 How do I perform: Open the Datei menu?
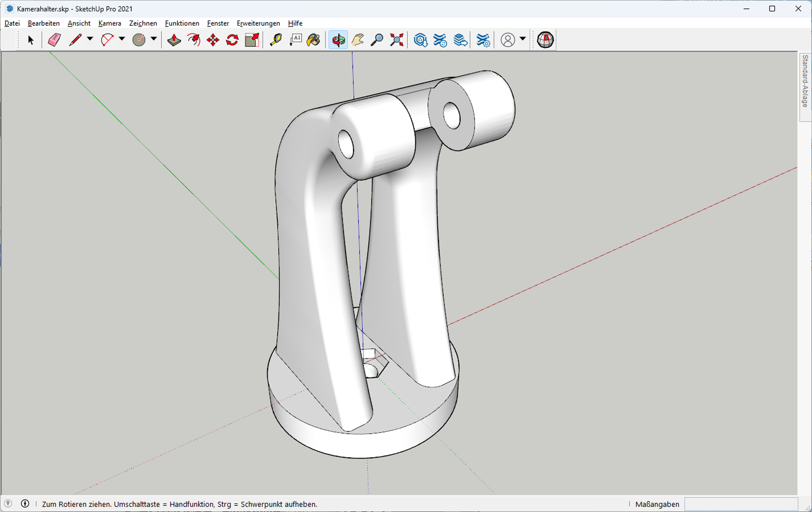[12, 23]
